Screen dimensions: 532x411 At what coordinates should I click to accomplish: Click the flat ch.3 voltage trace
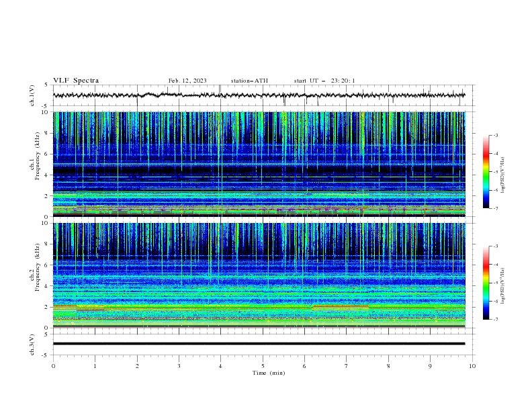tap(259, 344)
